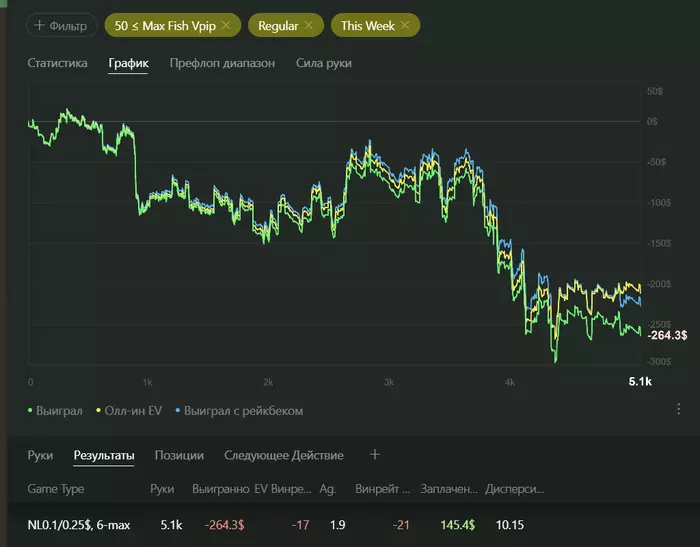Open the Сила руки tab
This screenshot has width=700, height=547.
(324, 63)
